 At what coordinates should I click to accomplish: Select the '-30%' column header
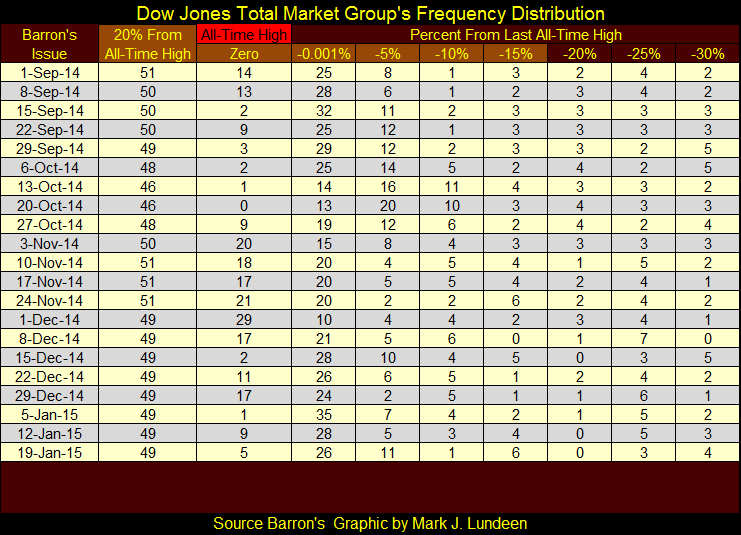tap(707, 53)
